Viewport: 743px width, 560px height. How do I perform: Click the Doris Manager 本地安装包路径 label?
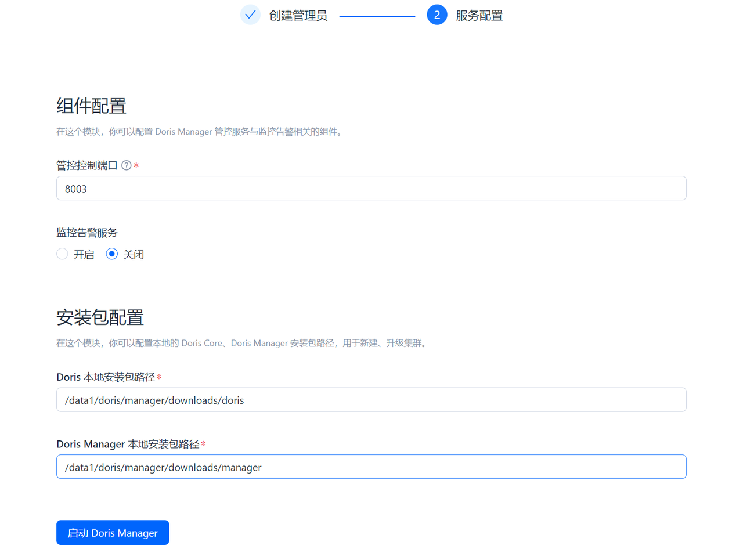click(x=128, y=444)
